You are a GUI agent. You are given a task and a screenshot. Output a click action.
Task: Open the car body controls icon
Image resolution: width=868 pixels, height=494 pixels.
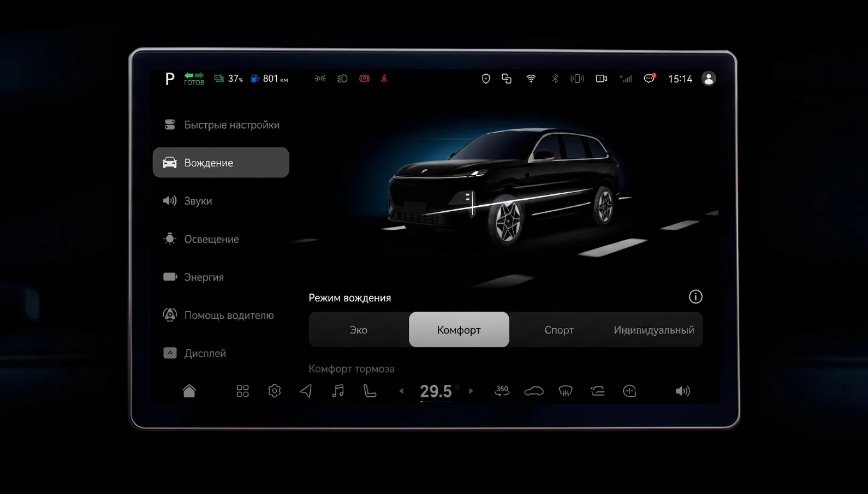[x=534, y=391]
